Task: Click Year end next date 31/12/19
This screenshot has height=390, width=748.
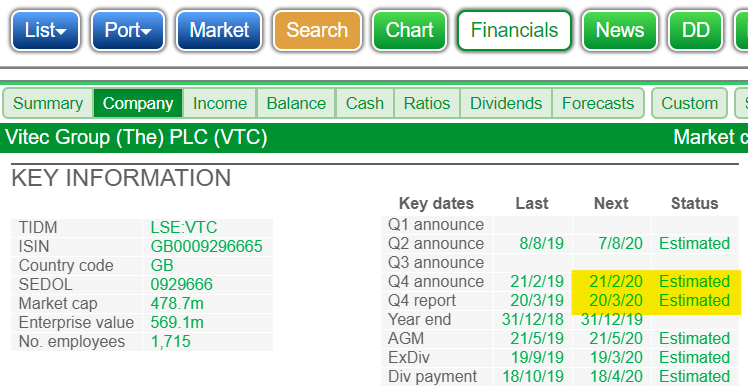Action: pyautogui.click(x=612, y=319)
